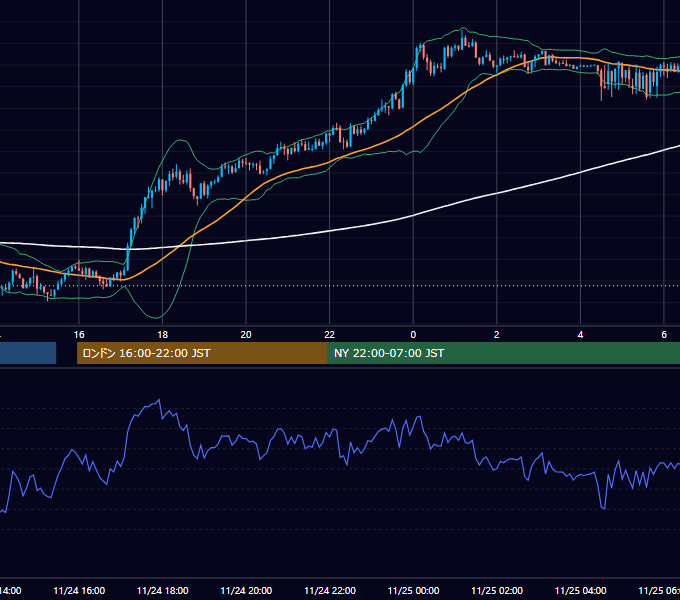Click the 11/24 20:00 time label
Screen dimensions: 680x600
click(246, 590)
